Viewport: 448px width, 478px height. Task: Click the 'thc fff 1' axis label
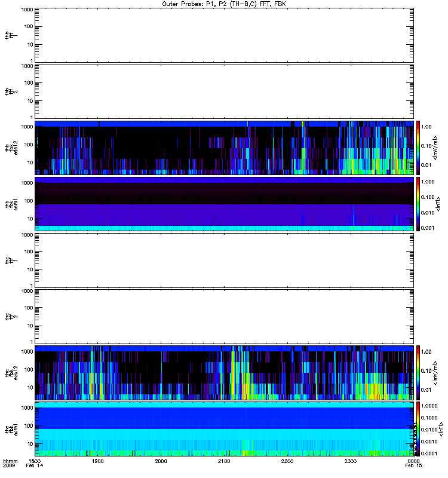11,261
